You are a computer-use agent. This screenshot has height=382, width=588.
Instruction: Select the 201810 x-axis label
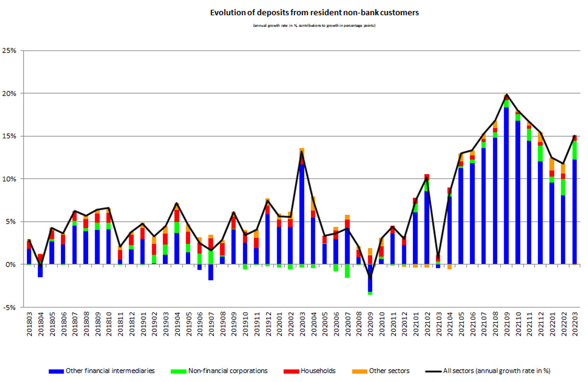pyautogui.click(x=109, y=324)
